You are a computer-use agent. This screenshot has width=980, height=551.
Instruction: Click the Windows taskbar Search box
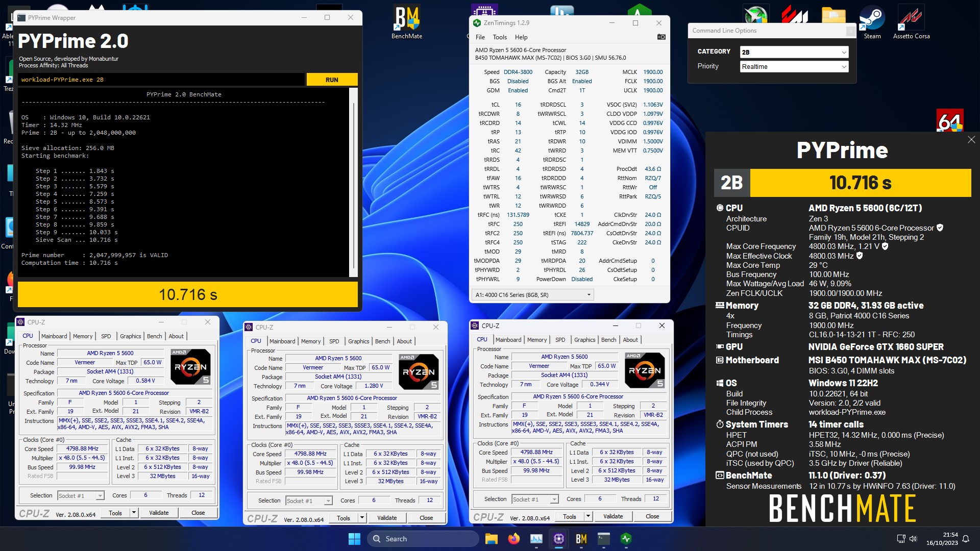point(424,539)
